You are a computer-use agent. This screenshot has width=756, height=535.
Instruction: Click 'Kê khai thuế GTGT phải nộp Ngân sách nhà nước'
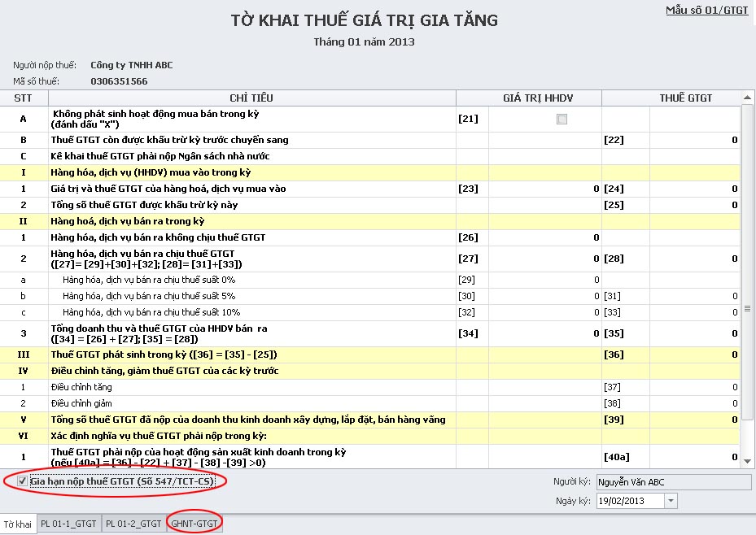(x=160, y=156)
